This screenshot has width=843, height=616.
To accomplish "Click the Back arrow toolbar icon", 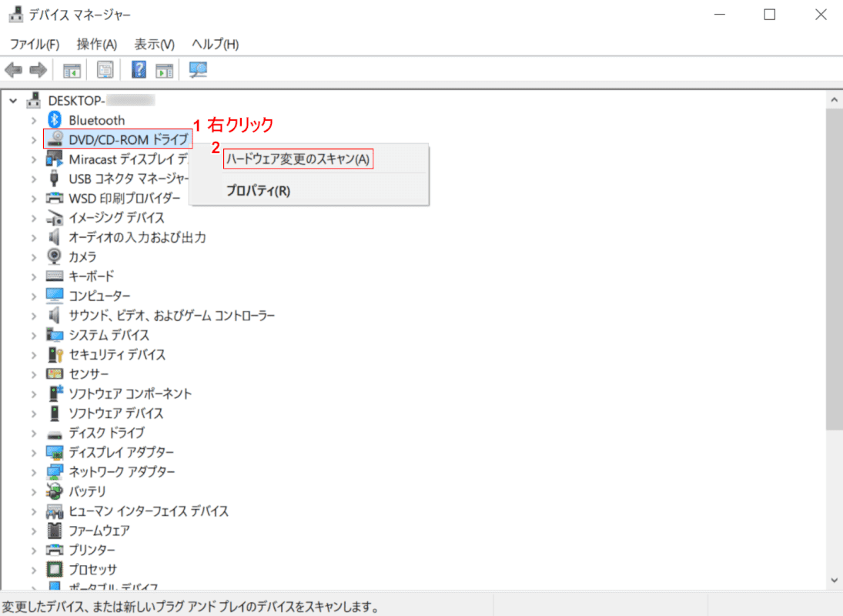I will [13, 70].
